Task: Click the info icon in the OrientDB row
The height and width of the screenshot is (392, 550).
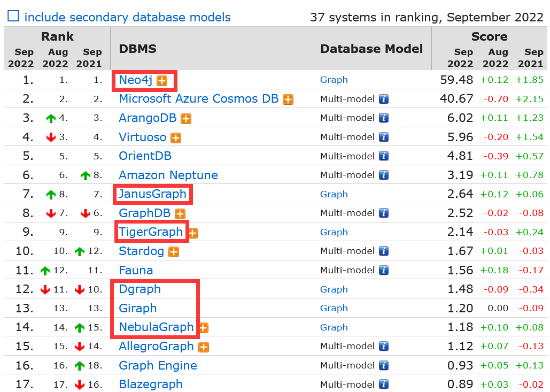Action: 383,156
